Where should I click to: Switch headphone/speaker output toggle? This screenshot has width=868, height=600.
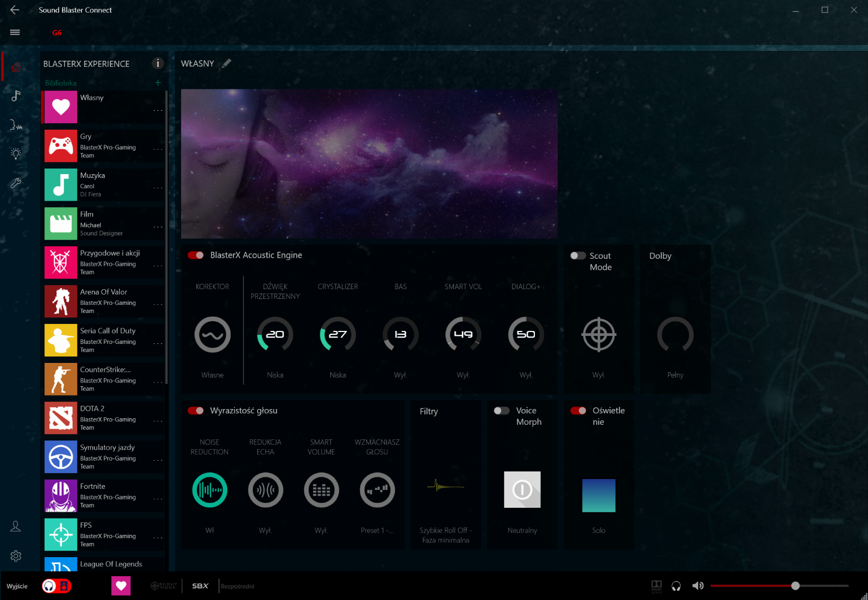pos(56,586)
